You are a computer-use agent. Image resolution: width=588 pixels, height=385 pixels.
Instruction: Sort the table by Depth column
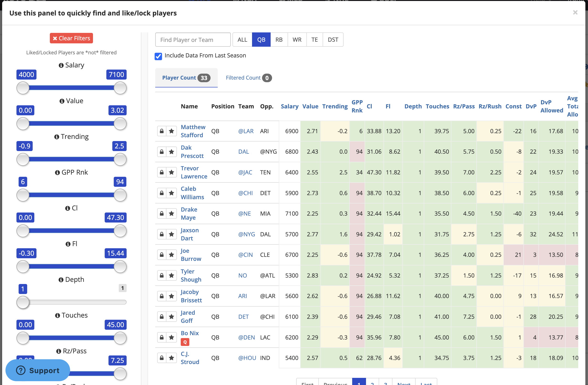[413, 106]
